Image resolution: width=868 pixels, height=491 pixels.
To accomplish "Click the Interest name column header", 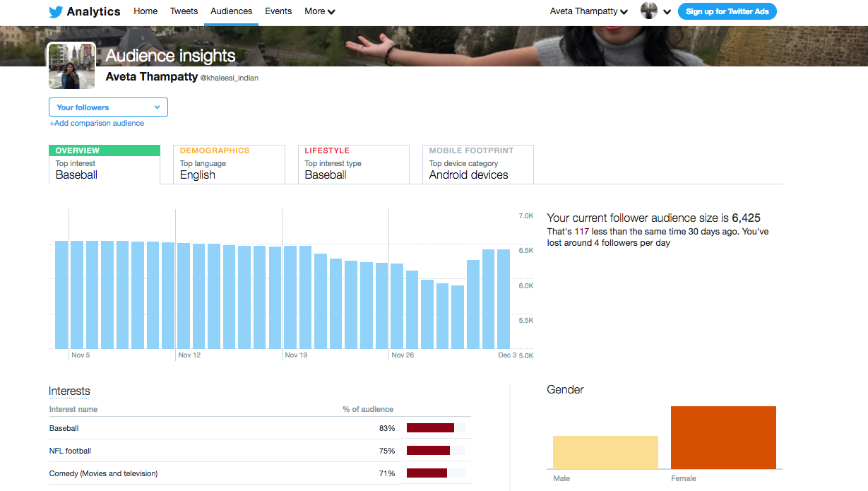I will click(x=73, y=409).
